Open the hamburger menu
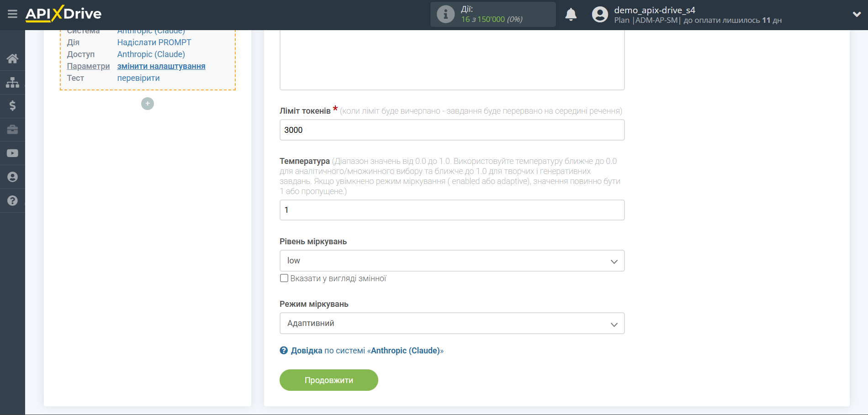Image resolution: width=868 pixels, height=415 pixels. (12, 14)
